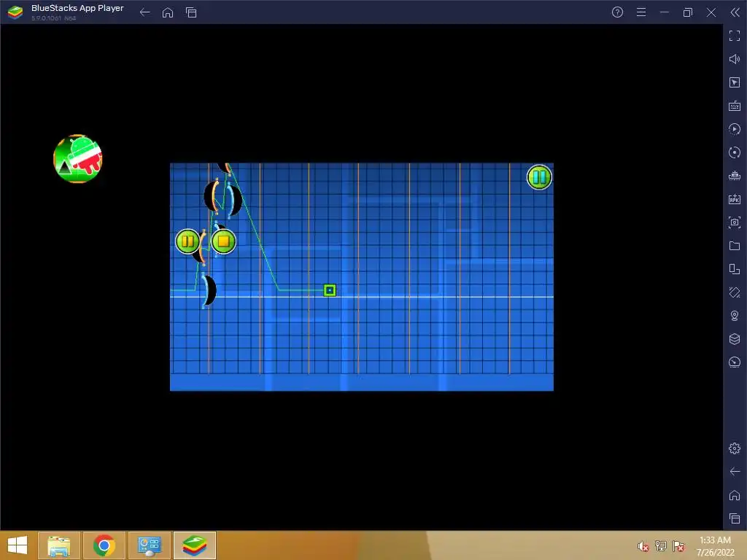Click the stacked layers icon in sidebar
The height and width of the screenshot is (560, 747).
pyautogui.click(x=735, y=338)
